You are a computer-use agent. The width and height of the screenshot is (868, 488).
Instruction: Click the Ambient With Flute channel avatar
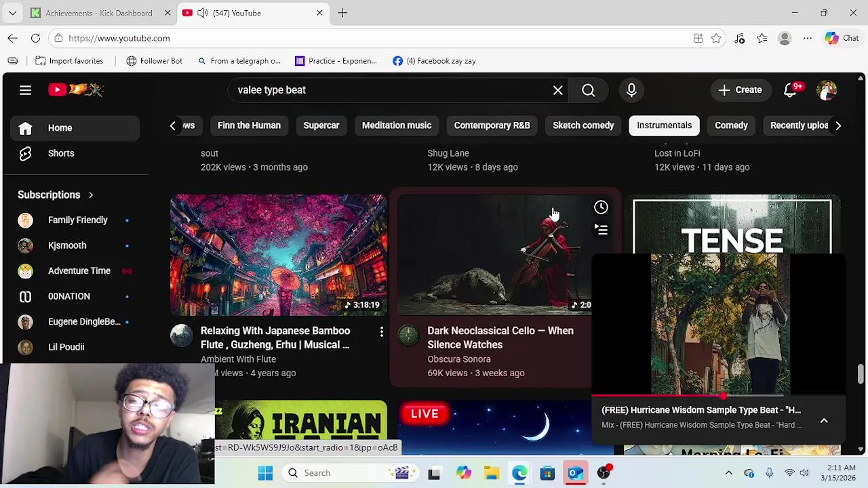(x=181, y=335)
